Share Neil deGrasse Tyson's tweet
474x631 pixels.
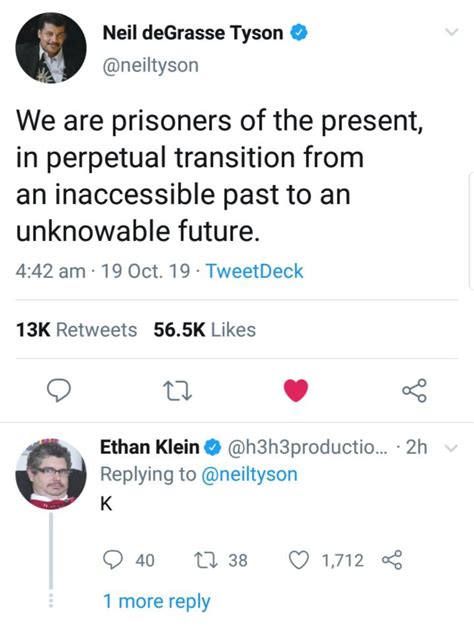point(414,390)
